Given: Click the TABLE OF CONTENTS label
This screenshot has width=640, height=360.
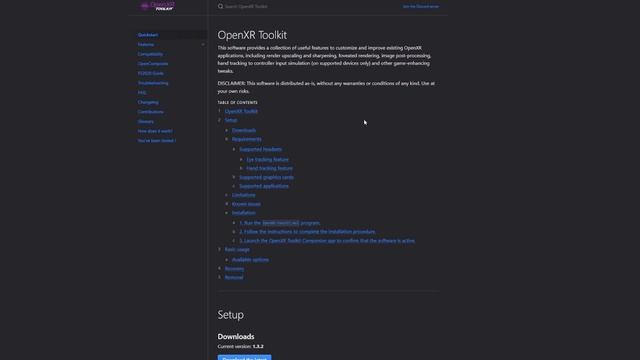Looking at the screenshot, I should (238, 102).
